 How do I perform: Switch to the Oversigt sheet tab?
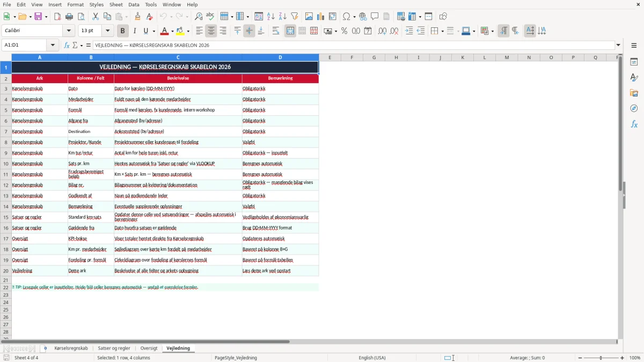pyautogui.click(x=149, y=349)
